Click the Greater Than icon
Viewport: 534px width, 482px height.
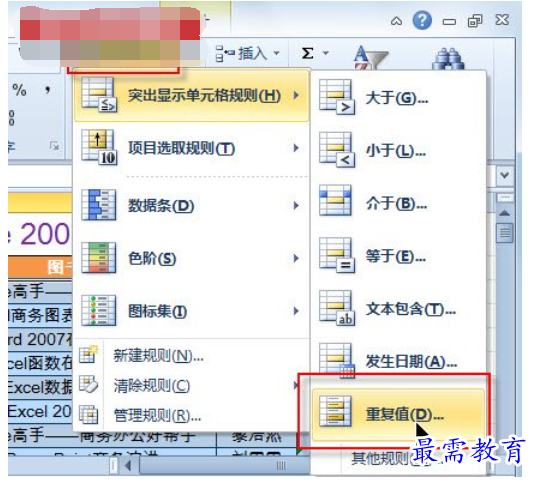[x=337, y=97]
